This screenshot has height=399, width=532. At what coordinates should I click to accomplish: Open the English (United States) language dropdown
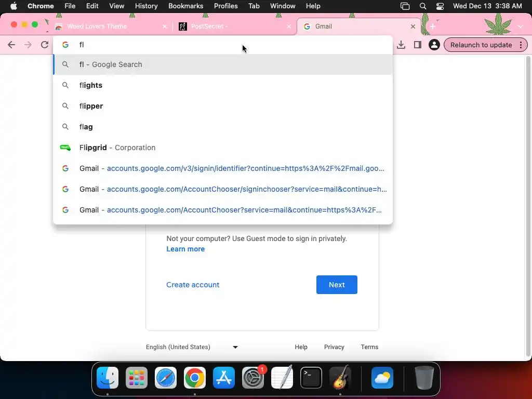click(x=192, y=347)
